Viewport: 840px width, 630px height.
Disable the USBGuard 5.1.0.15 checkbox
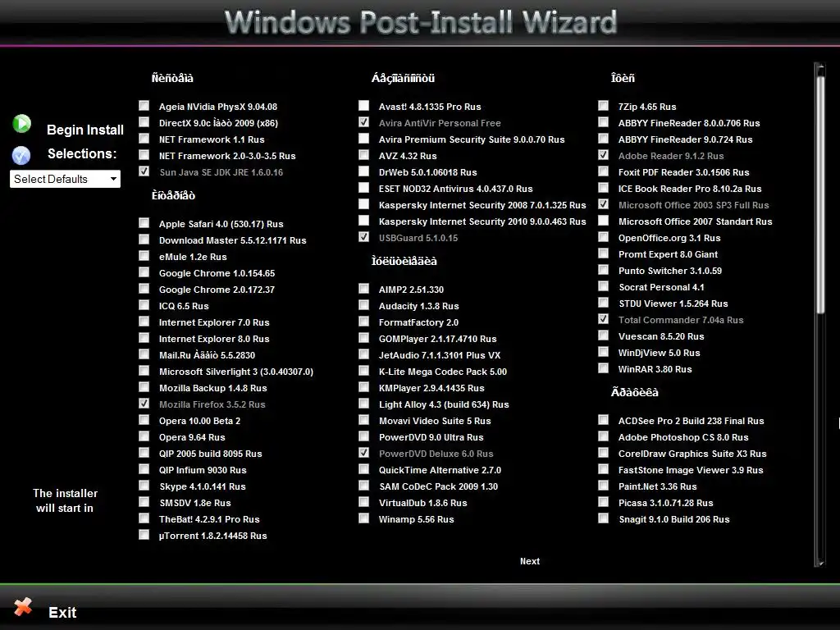click(x=363, y=237)
